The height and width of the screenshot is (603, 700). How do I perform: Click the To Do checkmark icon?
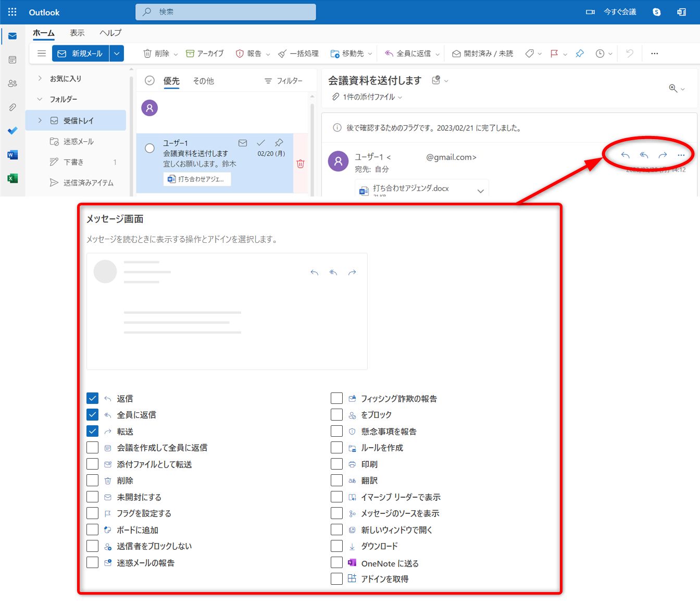click(x=12, y=131)
